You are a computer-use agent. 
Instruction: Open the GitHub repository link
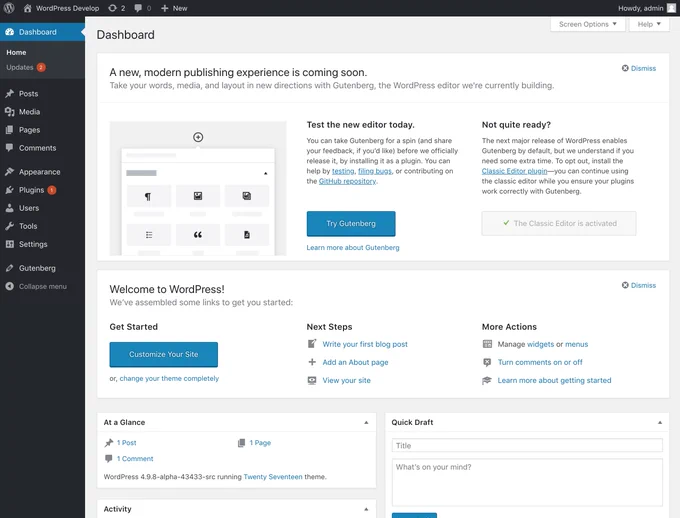(347, 181)
